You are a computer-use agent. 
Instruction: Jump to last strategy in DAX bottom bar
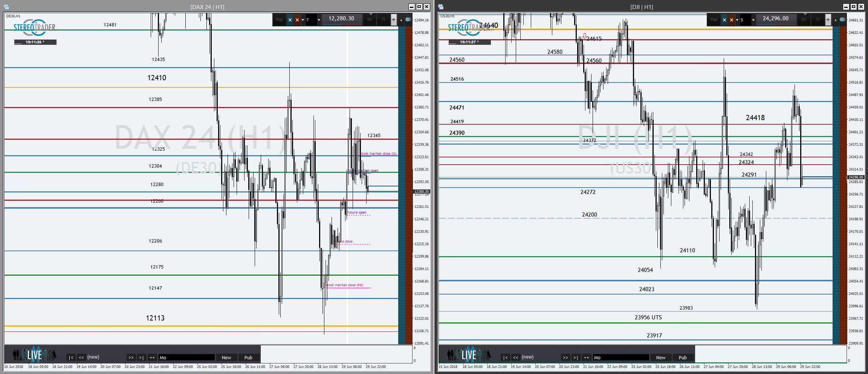tap(141, 357)
